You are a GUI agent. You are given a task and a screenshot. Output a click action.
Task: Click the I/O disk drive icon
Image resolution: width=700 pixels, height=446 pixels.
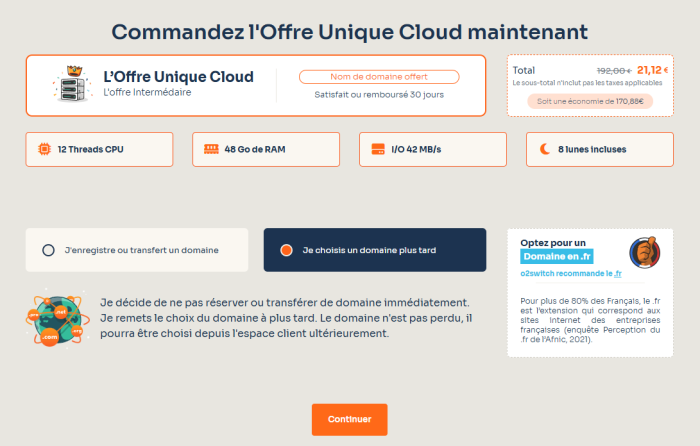pyautogui.click(x=378, y=149)
